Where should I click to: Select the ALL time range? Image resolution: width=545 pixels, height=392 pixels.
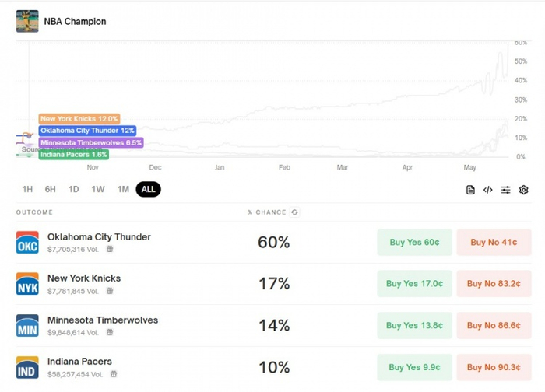[148, 189]
